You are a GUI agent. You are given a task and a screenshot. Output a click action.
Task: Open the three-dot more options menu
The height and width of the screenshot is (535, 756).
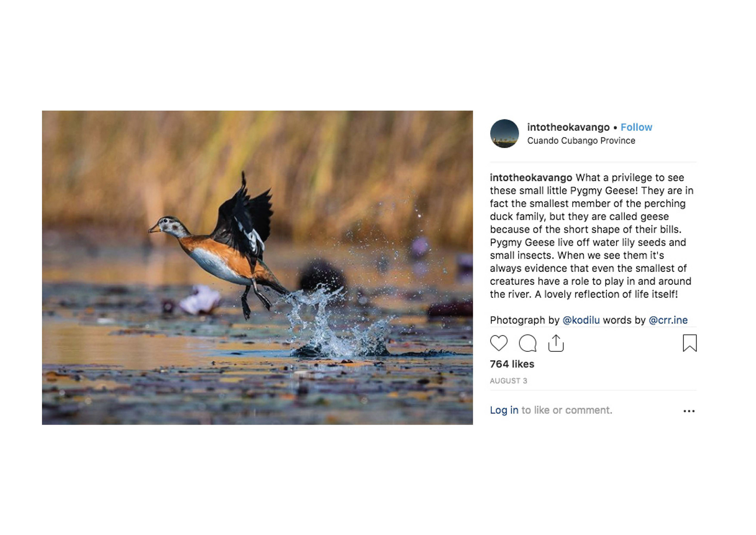689,411
